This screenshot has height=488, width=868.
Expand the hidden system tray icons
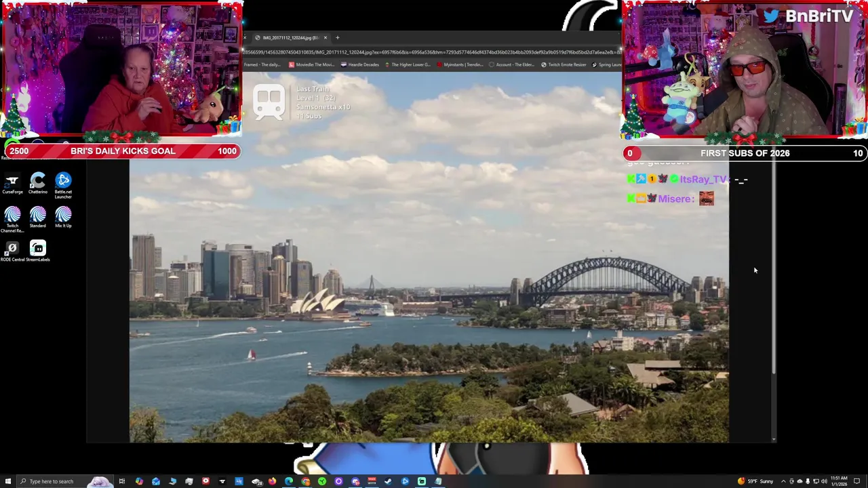point(783,481)
